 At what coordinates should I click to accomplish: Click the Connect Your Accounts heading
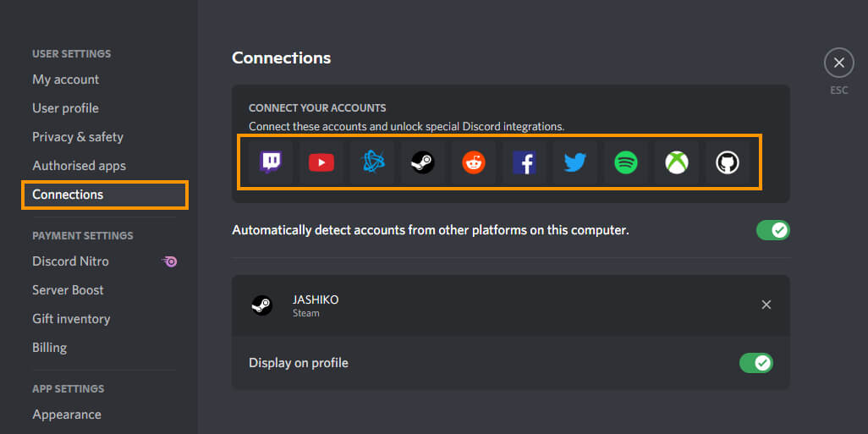tap(317, 108)
